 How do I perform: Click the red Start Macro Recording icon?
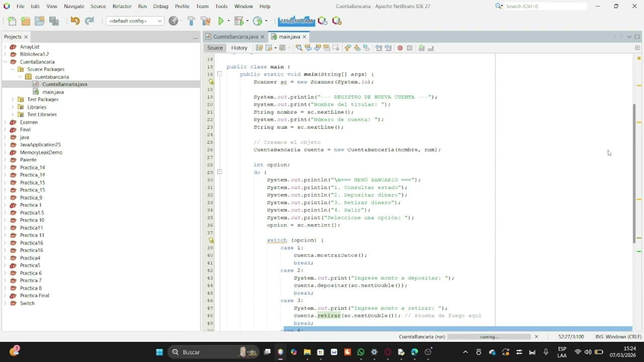click(x=400, y=48)
